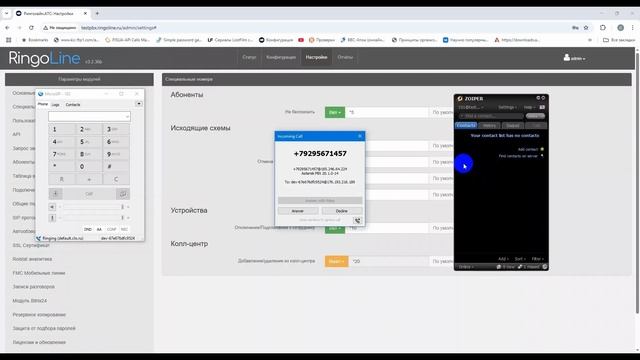Image resolution: width=640 pixels, height=360 pixels.
Task: Open the History tab in Zoiper
Action: [489, 125]
